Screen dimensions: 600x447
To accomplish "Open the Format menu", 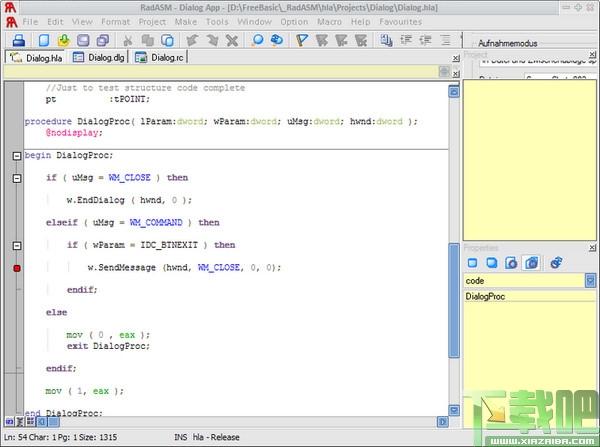I will 116,22.
